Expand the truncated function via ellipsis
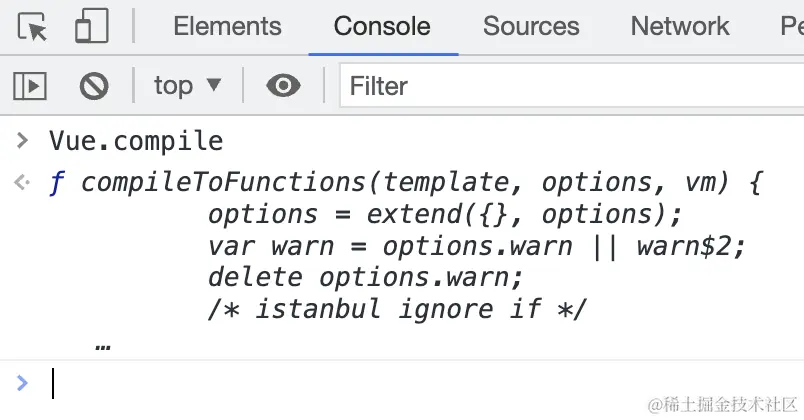 coord(101,346)
